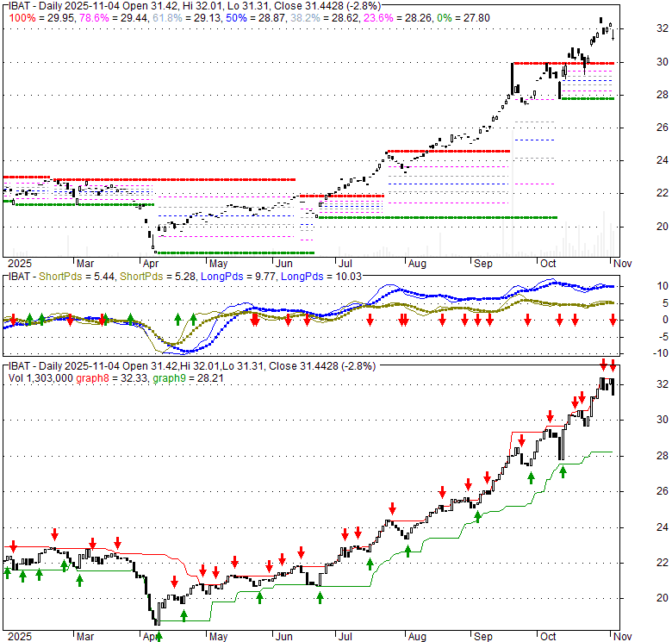This screenshot has width=672, height=642.
Task: Select the 'May' month label under the top chart
Action: coord(218,264)
